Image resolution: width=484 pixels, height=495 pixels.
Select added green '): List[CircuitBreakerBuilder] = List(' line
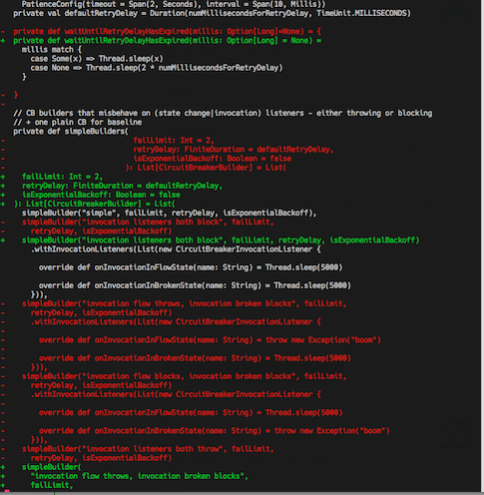94,204
